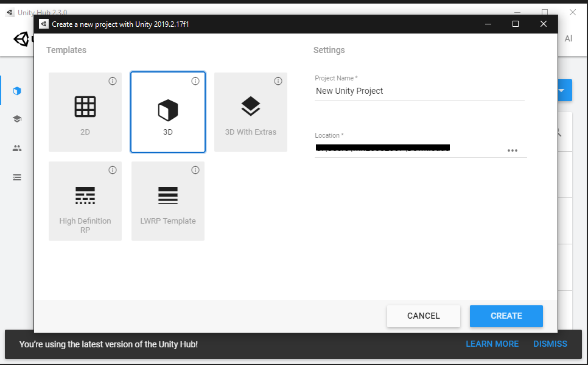Screen dimensions: 588x365
Task: Browse location with the ellipsis button
Action: (513, 151)
